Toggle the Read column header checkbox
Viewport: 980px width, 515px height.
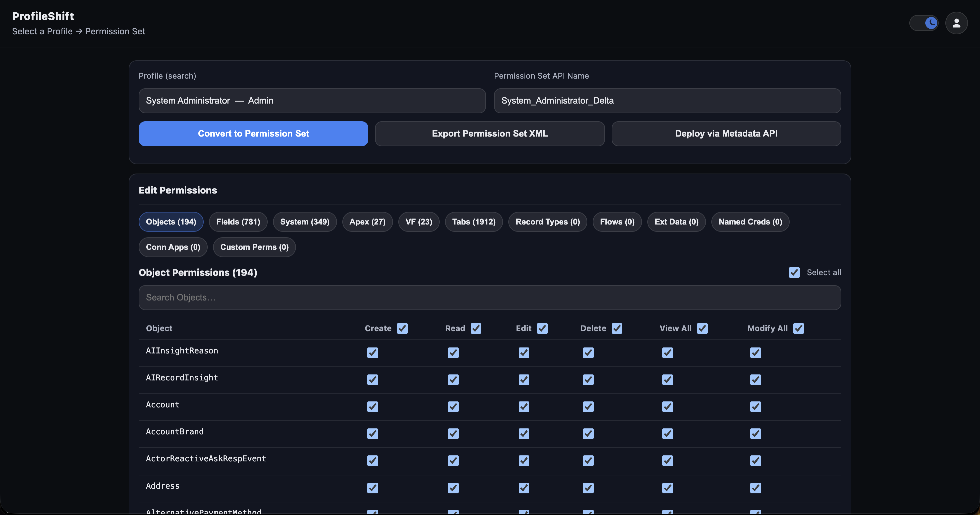476,328
